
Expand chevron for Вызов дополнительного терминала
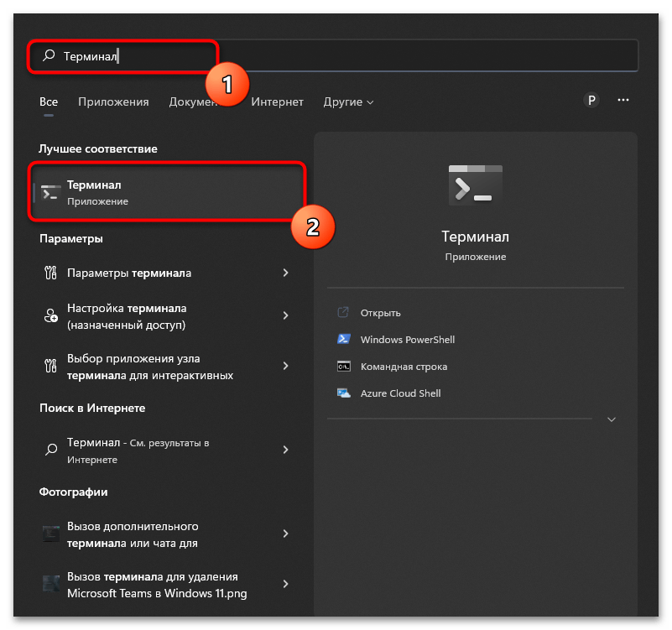click(285, 534)
